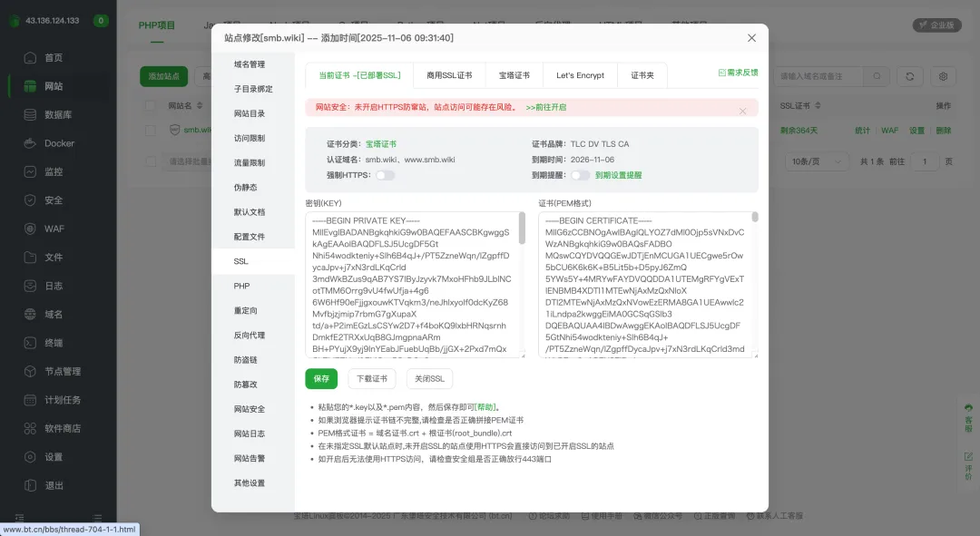Click the green 保存 button
980x536 pixels.
tap(321, 378)
